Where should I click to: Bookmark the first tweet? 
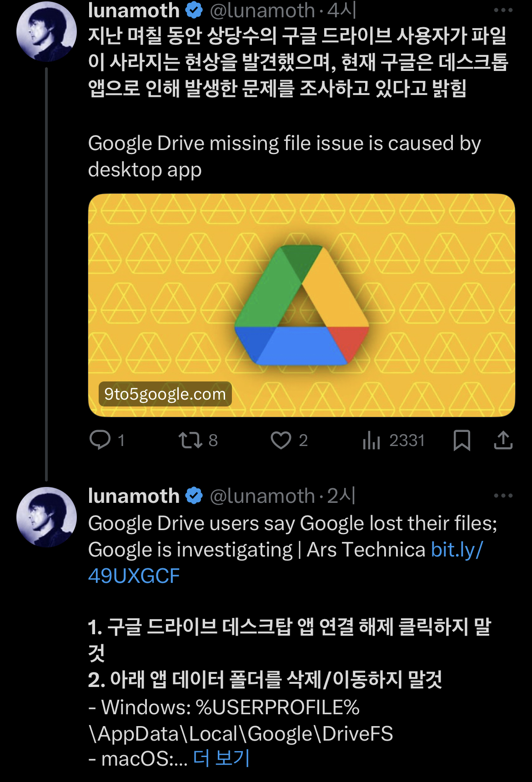[462, 440]
